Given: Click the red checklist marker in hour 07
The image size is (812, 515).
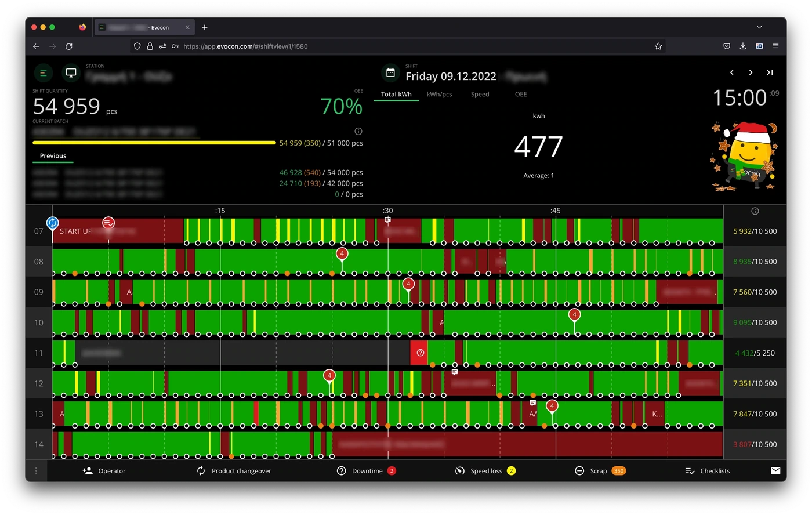Looking at the screenshot, I should 108,223.
